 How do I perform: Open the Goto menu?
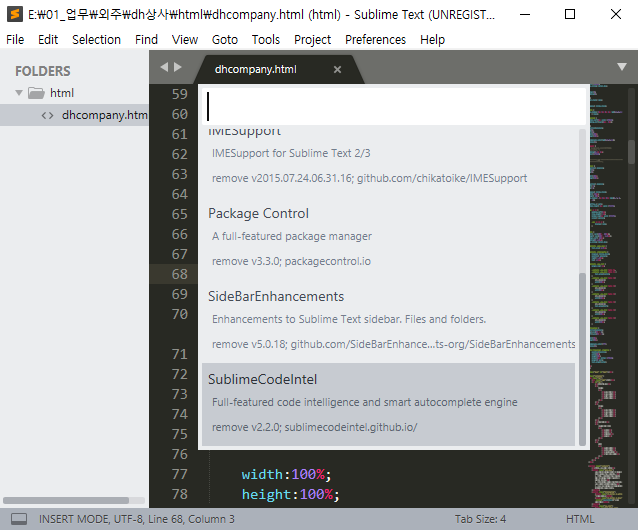click(x=225, y=39)
